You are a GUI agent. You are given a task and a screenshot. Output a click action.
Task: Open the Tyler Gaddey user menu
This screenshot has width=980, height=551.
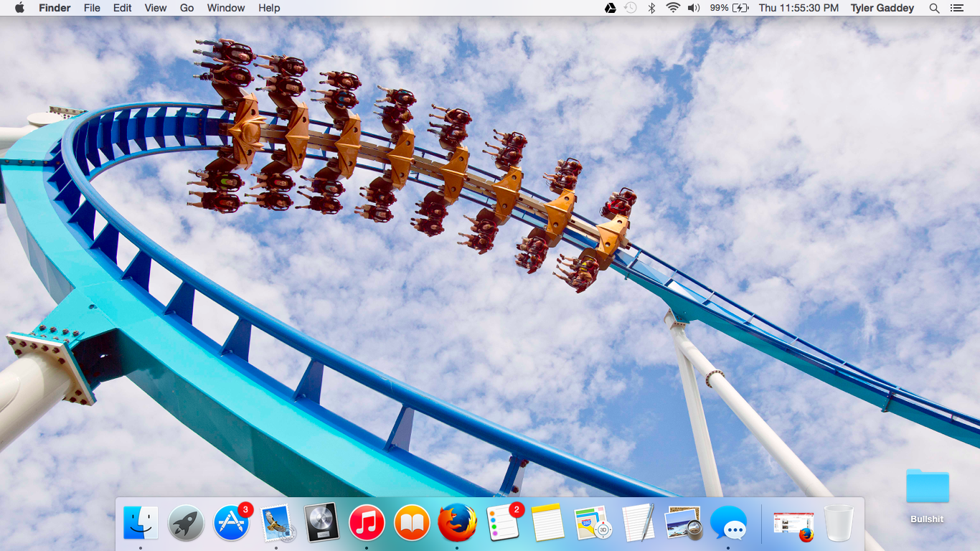[x=882, y=8]
